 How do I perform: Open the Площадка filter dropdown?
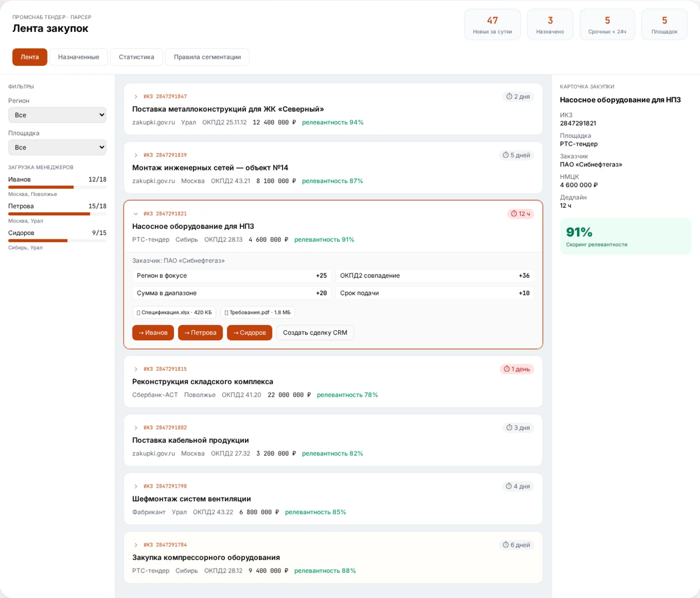pyautogui.click(x=57, y=147)
